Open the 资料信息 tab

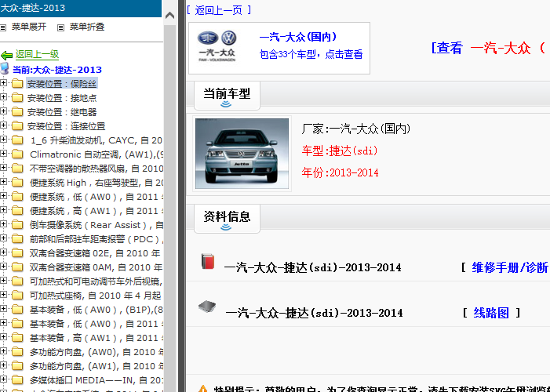pos(227,219)
